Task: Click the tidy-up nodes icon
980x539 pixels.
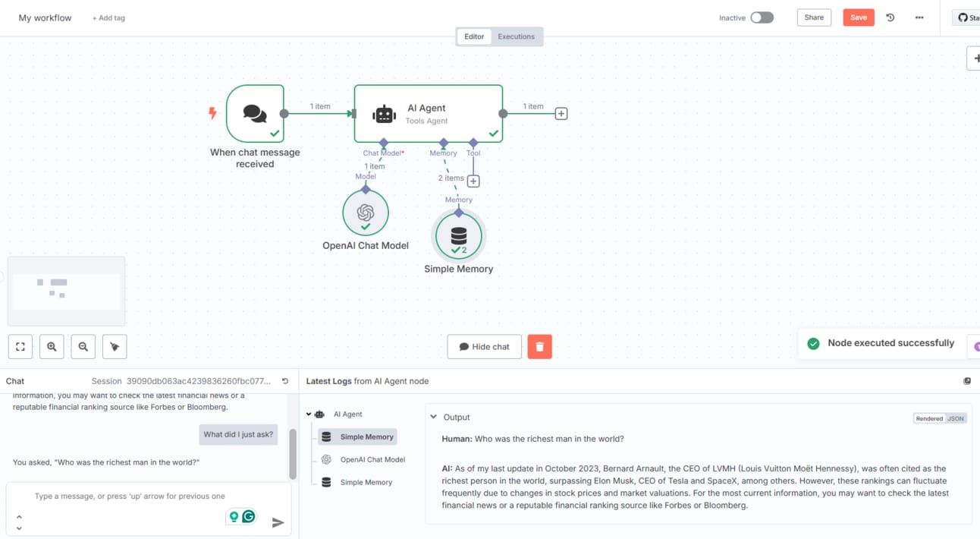Action: pos(115,347)
